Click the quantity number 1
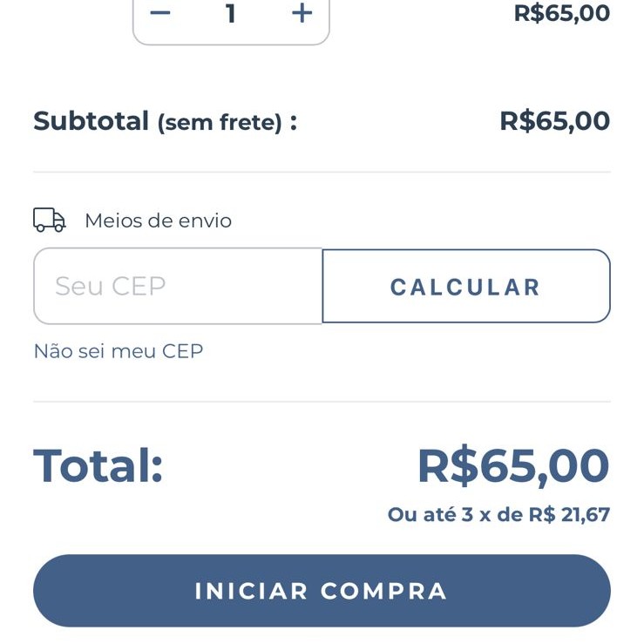Image resolution: width=644 pixels, height=644 pixels. [231, 13]
